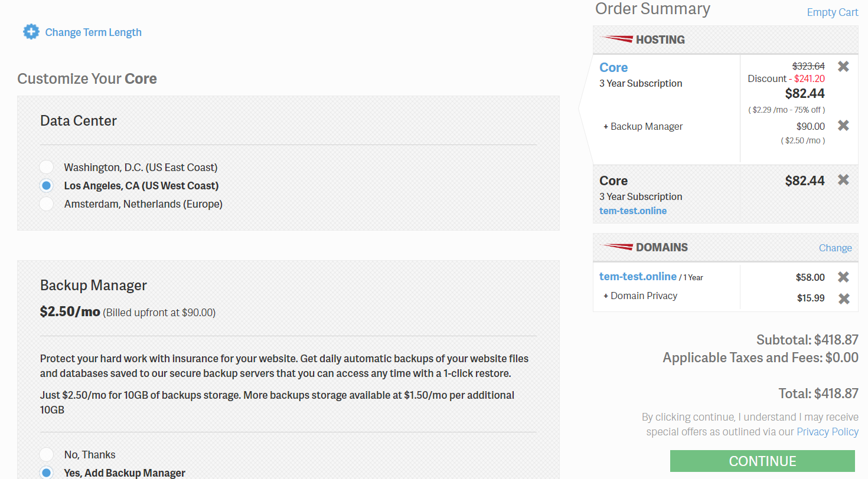Click Empty Cart link
868x479 pixels.
pos(833,12)
